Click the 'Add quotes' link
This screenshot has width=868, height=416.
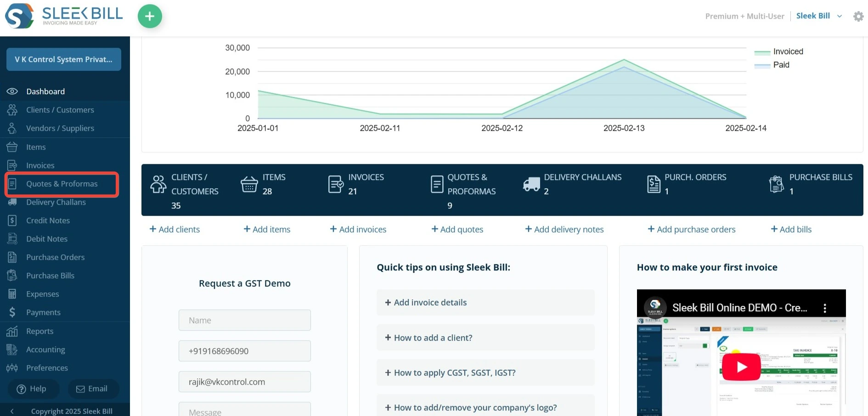[x=457, y=229]
